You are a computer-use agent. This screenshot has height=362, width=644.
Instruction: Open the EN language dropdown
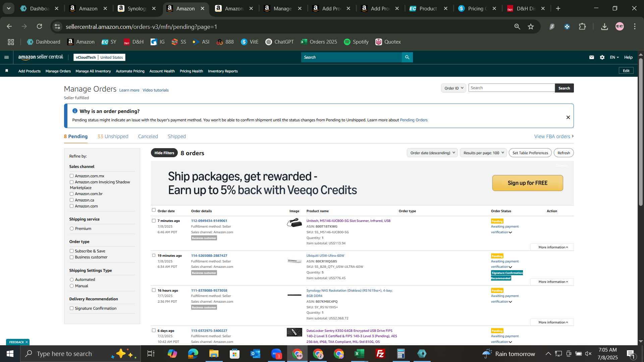point(614,57)
